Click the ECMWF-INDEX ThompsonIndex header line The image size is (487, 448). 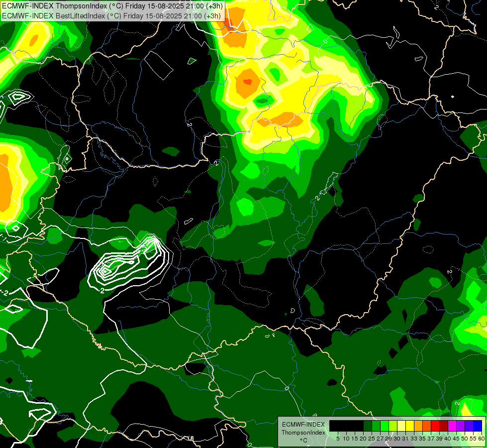(x=112, y=5)
